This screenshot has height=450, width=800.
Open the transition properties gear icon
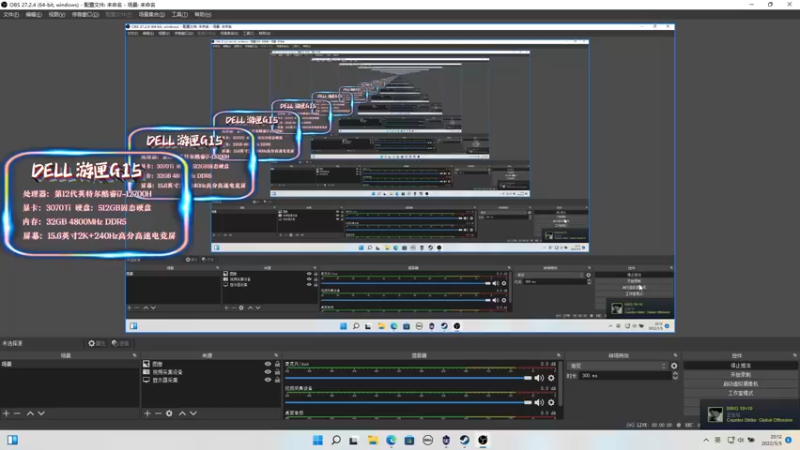click(674, 366)
